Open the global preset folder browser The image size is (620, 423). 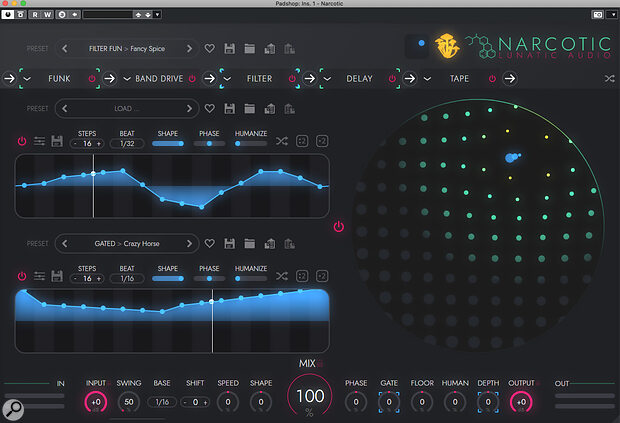pyautogui.click(x=250, y=49)
